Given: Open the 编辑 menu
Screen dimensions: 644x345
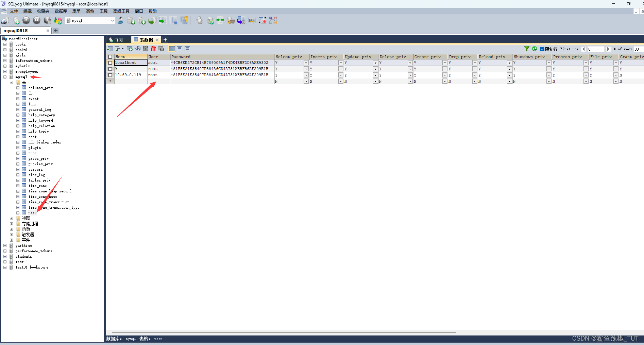Looking at the screenshot, I should point(28,11).
